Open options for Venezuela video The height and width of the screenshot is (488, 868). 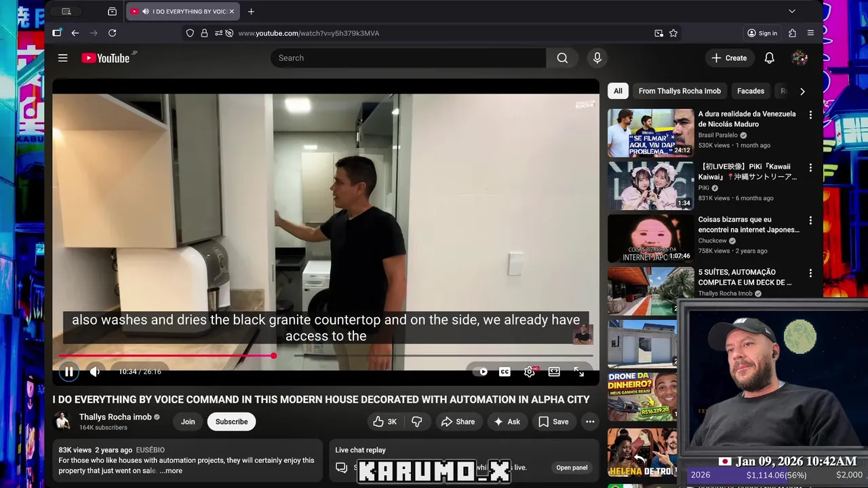click(x=810, y=115)
